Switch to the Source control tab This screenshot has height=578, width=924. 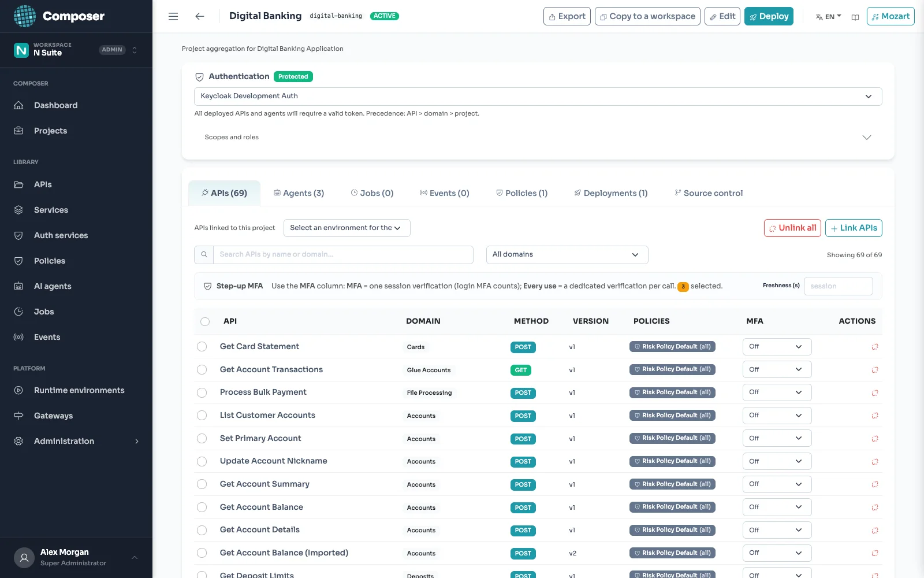pyautogui.click(x=709, y=193)
